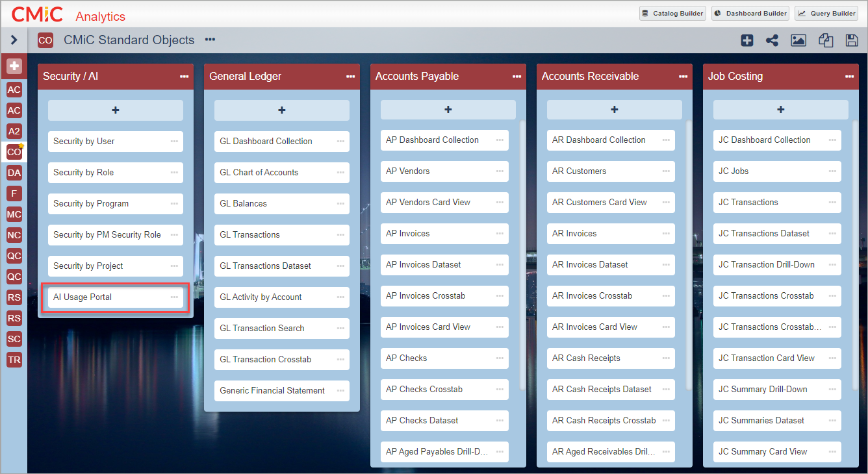Screen dimensions: 868x474
Task: Open the Job Costing column ellipsis menu
Action: pyautogui.click(x=850, y=77)
